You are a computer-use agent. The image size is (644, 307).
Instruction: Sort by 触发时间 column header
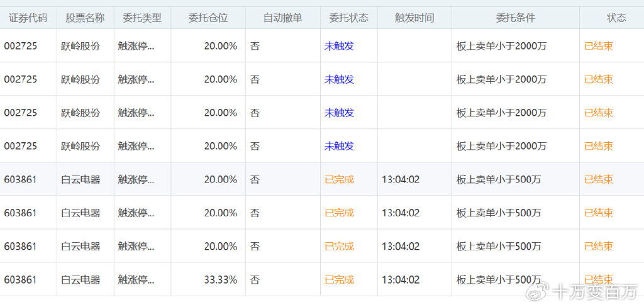click(x=414, y=18)
